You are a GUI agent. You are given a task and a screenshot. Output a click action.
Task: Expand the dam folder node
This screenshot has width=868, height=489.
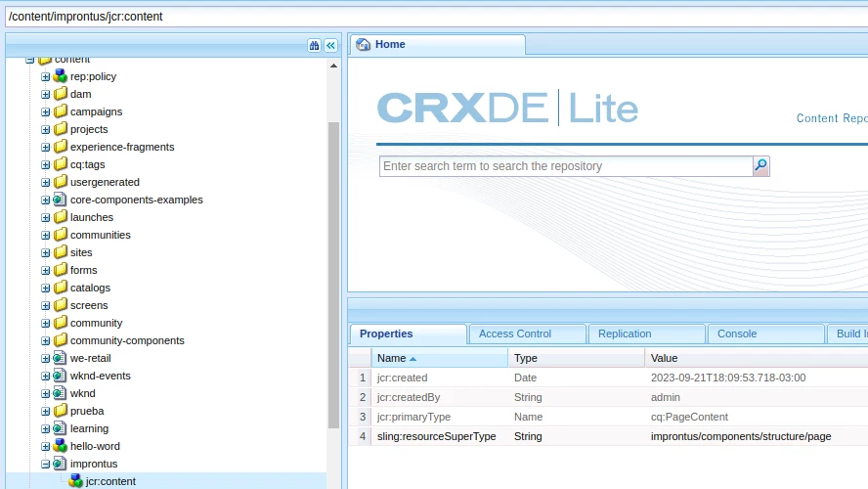pos(45,95)
